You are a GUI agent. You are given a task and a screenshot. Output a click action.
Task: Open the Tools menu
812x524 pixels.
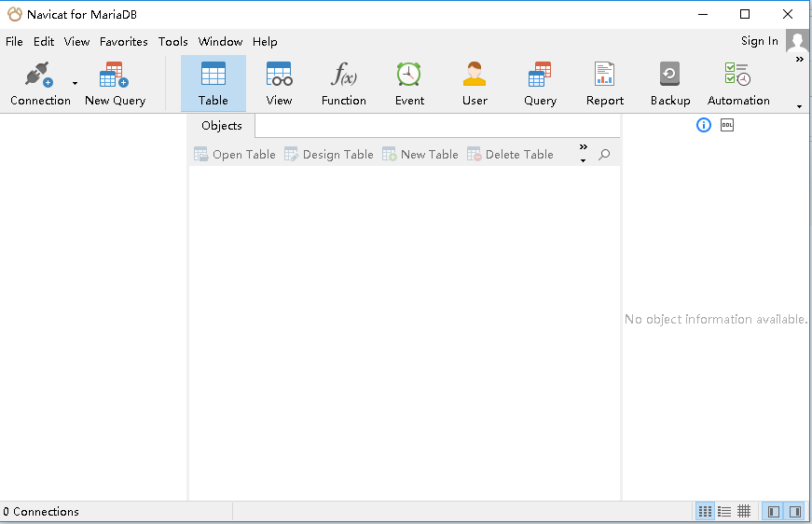click(173, 41)
